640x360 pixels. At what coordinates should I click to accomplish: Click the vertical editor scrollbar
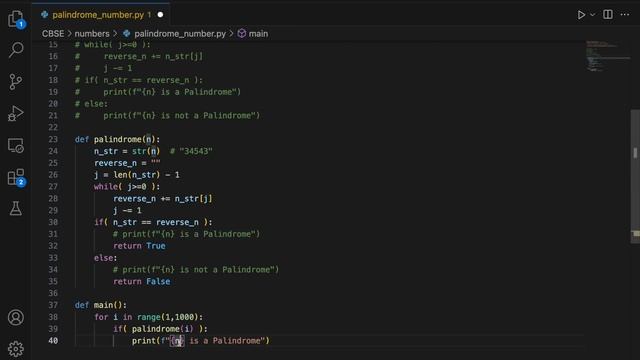coord(635,176)
